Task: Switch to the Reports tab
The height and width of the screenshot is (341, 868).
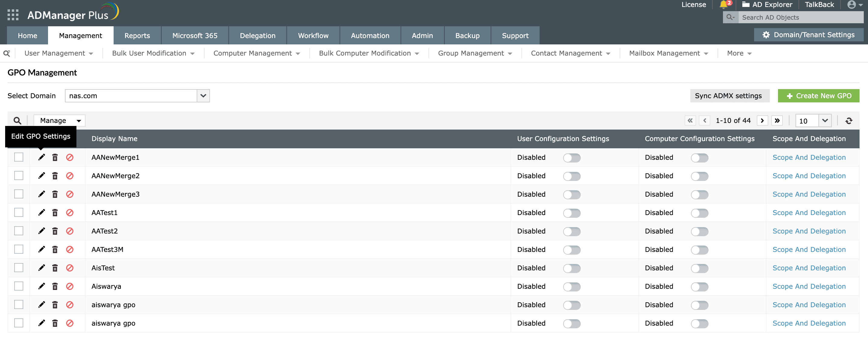Action: coord(137,35)
